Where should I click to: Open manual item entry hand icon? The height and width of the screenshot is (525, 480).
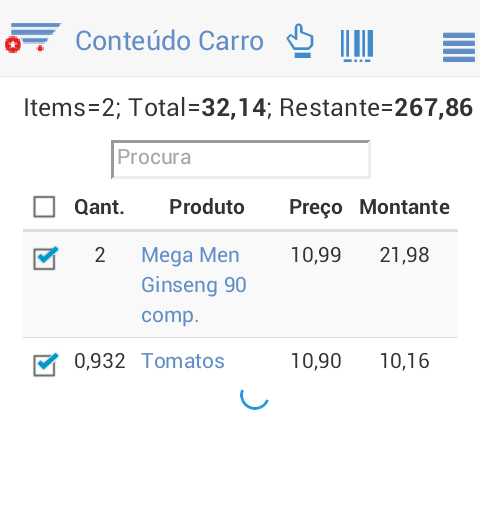[x=300, y=41]
